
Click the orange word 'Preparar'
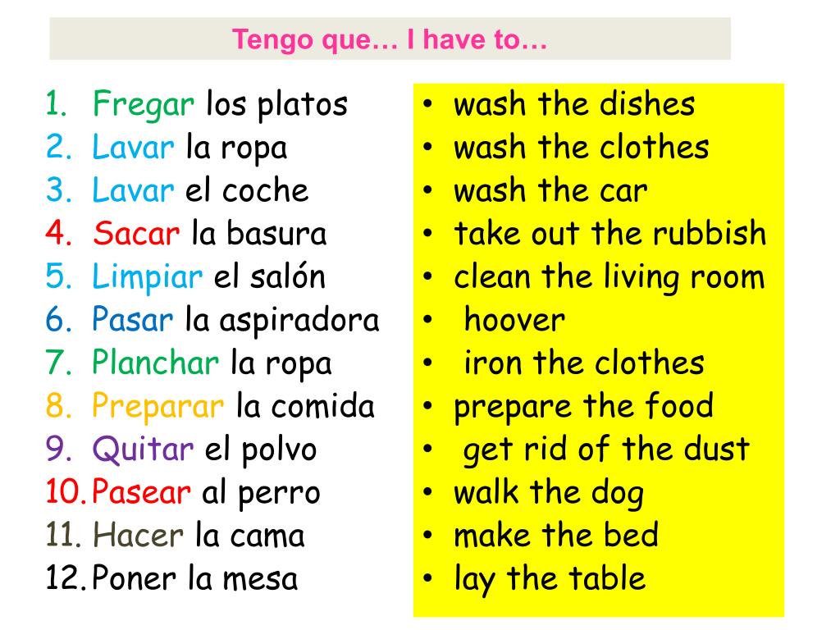(x=158, y=407)
